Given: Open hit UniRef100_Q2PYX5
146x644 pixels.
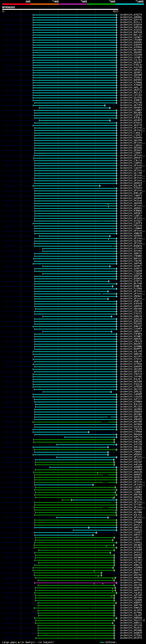Looking at the screenshot, I should coord(131,20).
